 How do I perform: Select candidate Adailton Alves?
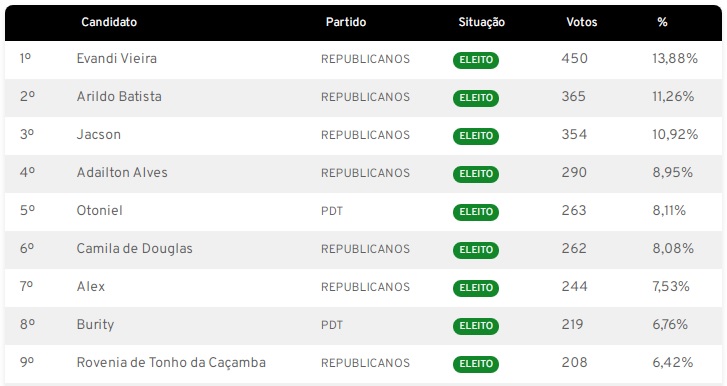(x=122, y=172)
